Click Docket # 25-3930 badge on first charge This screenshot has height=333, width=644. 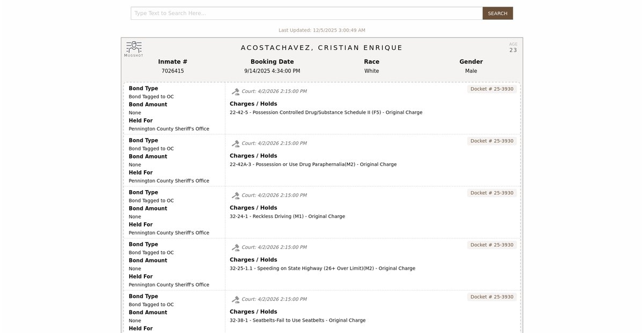[x=492, y=89]
